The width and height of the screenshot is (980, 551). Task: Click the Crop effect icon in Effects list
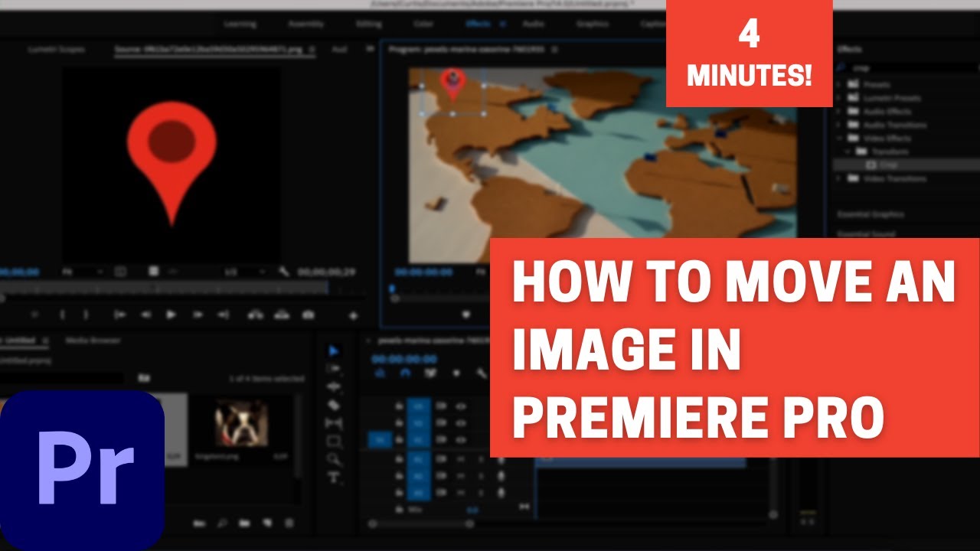(x=871, y=165)
